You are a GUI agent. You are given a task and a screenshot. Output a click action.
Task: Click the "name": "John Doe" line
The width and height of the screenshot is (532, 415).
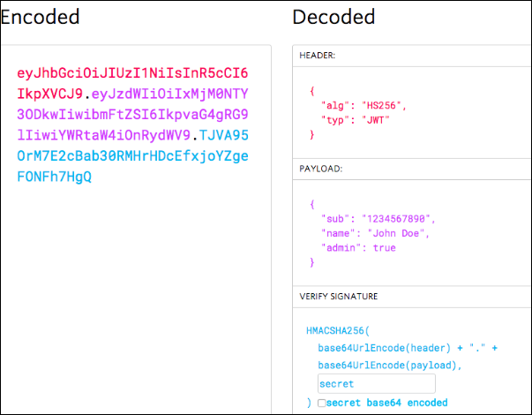click(375, 233)
